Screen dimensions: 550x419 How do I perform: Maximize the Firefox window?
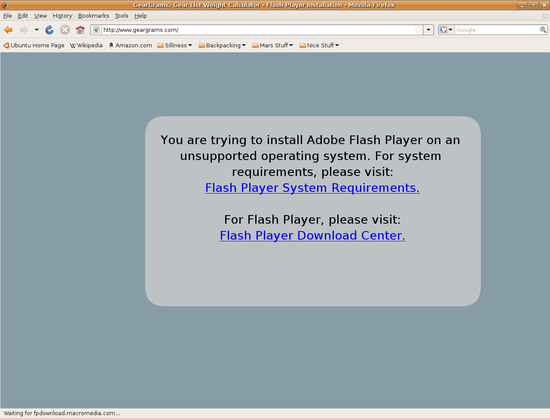[533, 5]
